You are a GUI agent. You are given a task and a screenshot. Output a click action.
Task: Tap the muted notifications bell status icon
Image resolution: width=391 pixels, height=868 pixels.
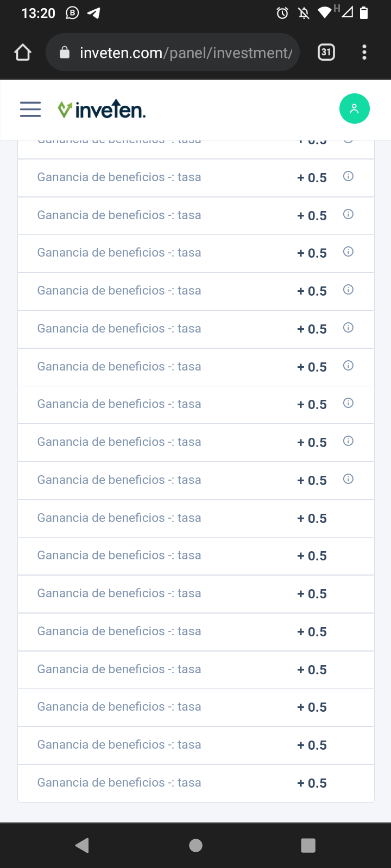pyautogui.click(x=304, y=13)
